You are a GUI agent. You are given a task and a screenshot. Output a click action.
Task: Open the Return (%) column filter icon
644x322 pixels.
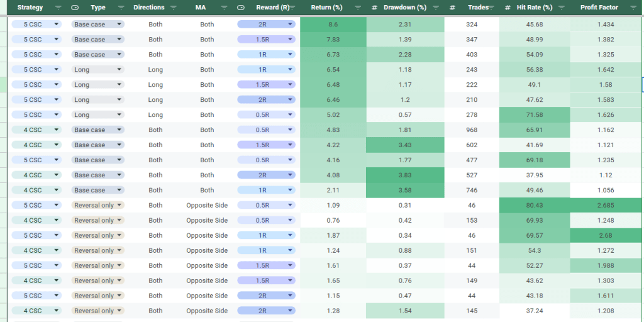click(x=358, y=8)
